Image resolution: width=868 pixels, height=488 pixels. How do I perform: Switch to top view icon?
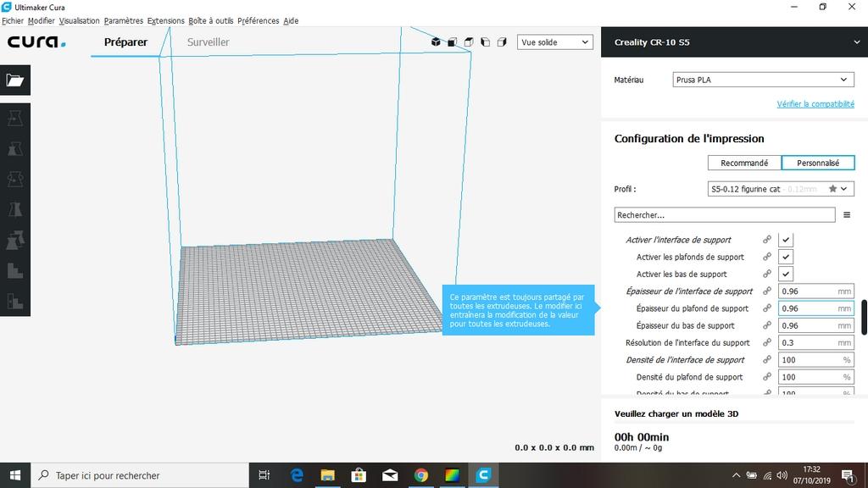coord(469,42)
